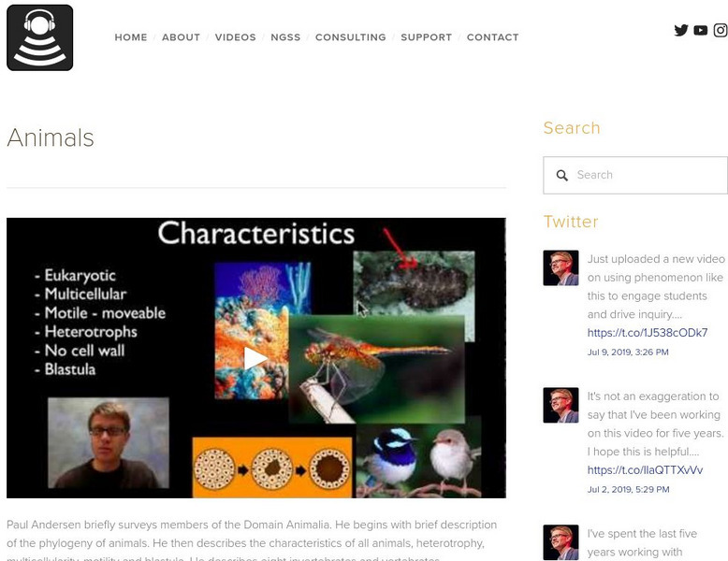
Task: Open the About menu item
Action: pos(181,37)
